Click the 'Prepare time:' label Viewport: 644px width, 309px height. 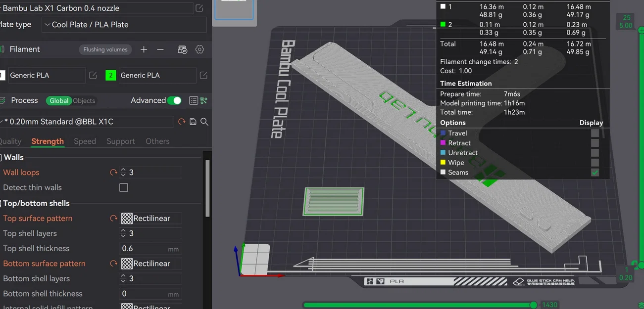click(460, 94)
